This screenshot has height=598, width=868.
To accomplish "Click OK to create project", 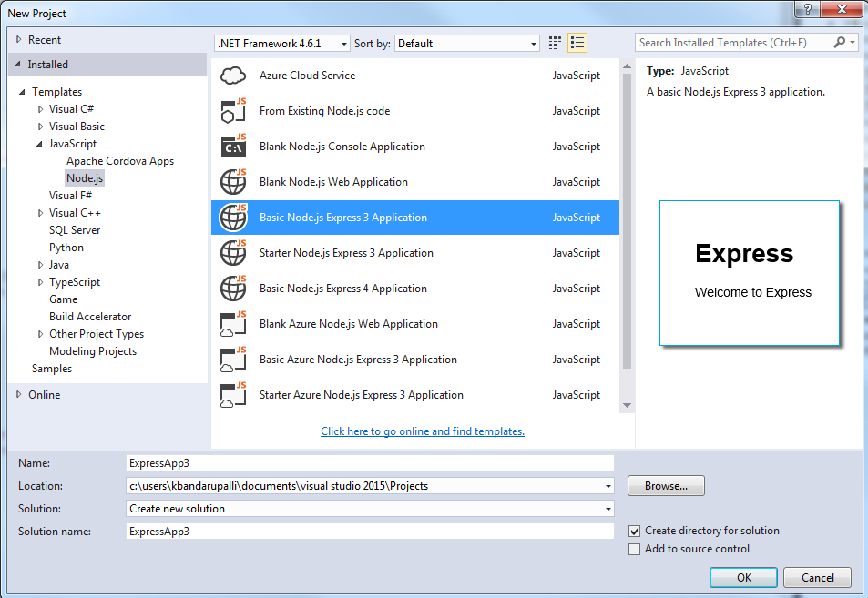I will [x=743, y=578].
